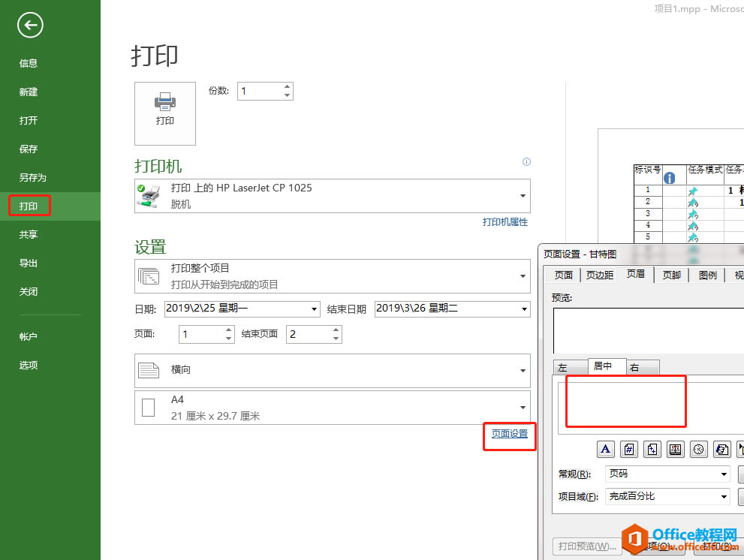Click the 任务模式 column header
The height and width of the screenshot is (560, 744).
pyautogui.click(x=705, y=174)
